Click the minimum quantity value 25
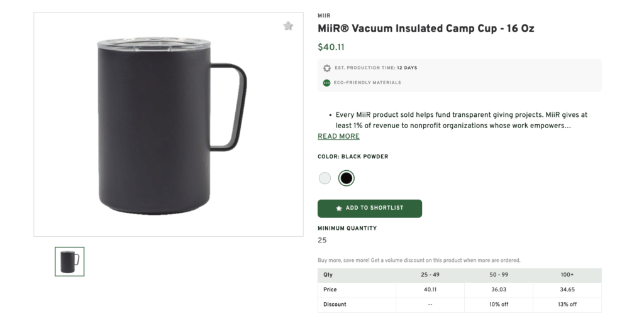The height and width of the screenshot is (319, 644). (322, 241)
